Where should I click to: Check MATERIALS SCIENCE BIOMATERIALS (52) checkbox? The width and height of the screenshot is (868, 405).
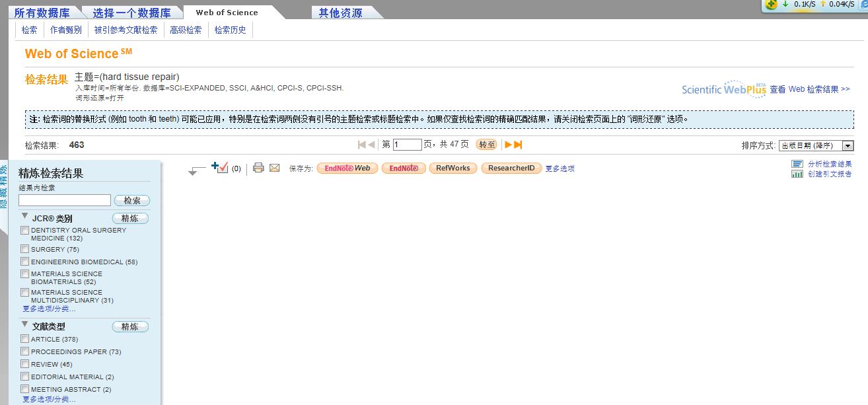point(24,274)
